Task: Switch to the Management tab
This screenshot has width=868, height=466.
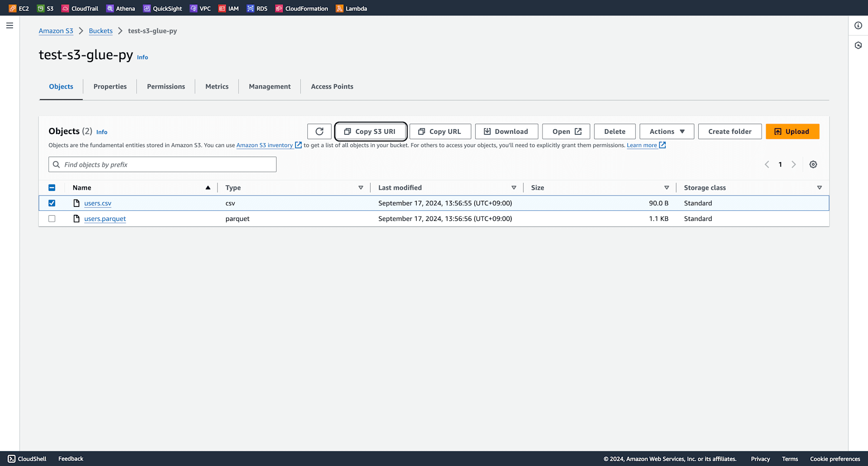Action: [270, 86]
